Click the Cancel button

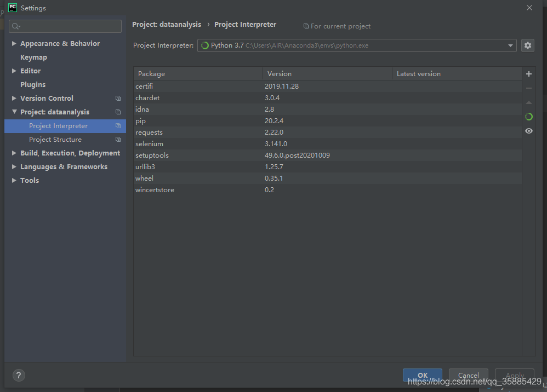(468, 375)
